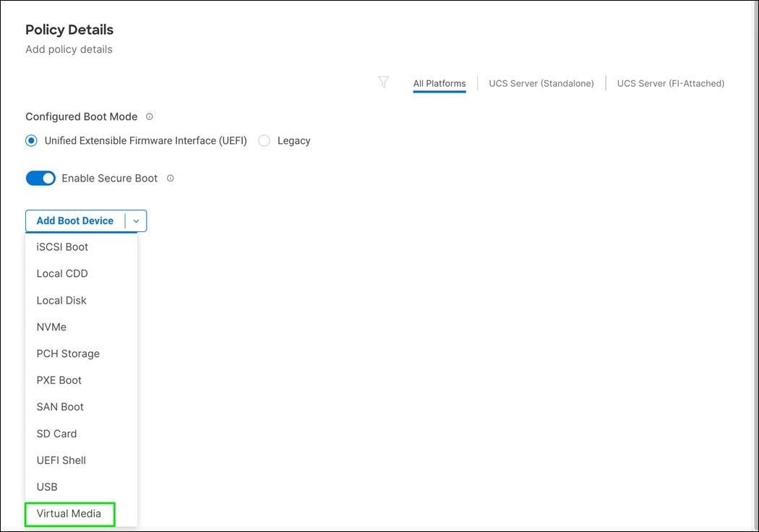Select PXE Boot from the device list
The width and height of the screenshot is (759, 532).
[59, 379]
